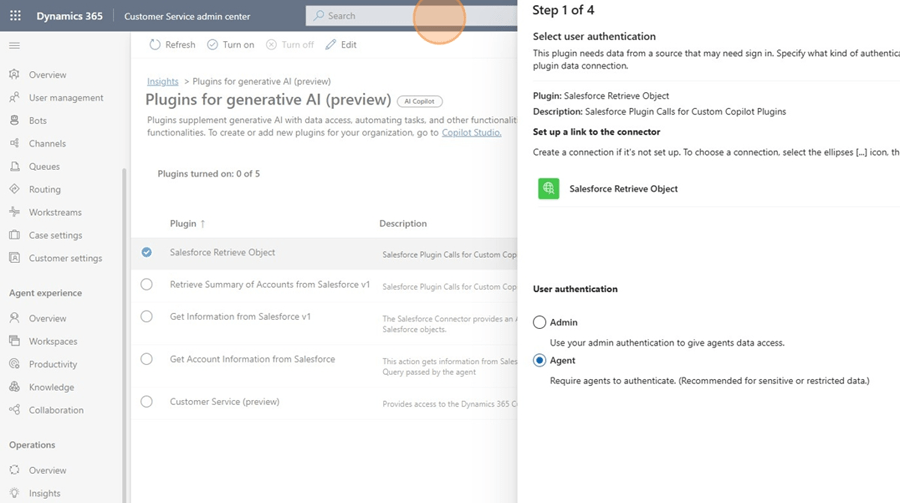Go to Routing in the sidebar

pyautogui.click(x=44, y=190)
